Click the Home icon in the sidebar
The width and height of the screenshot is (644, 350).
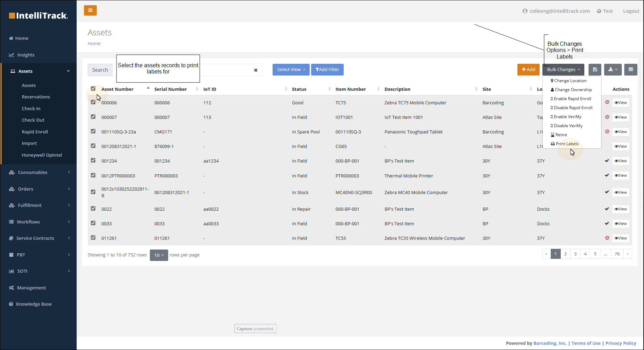click(x=11, y=38)
